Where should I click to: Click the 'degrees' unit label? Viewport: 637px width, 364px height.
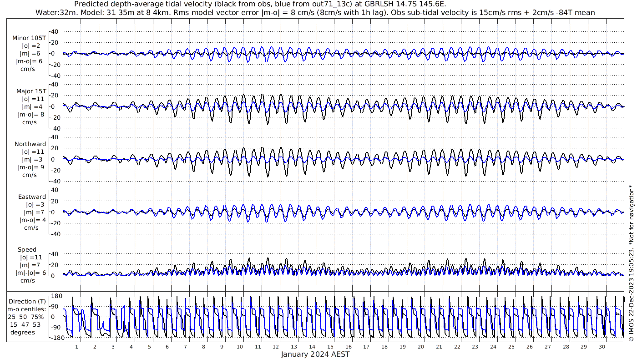pos(23,332)
